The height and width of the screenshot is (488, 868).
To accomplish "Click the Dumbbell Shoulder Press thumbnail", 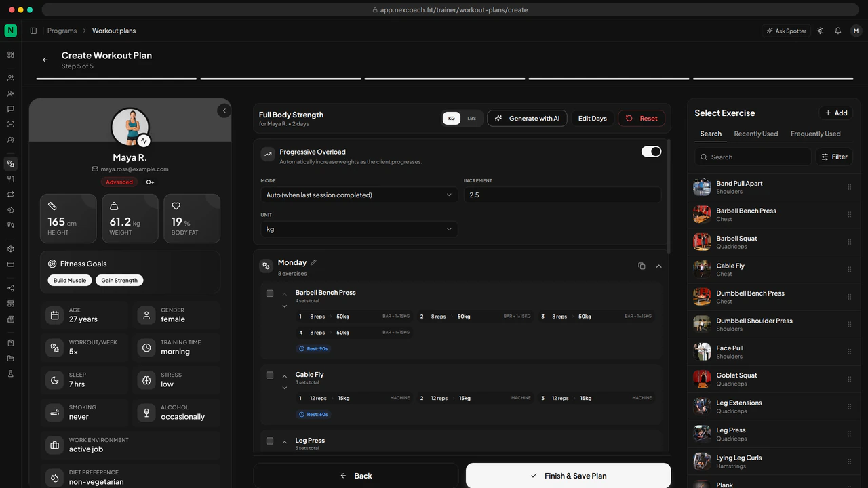I will [702, 325].
